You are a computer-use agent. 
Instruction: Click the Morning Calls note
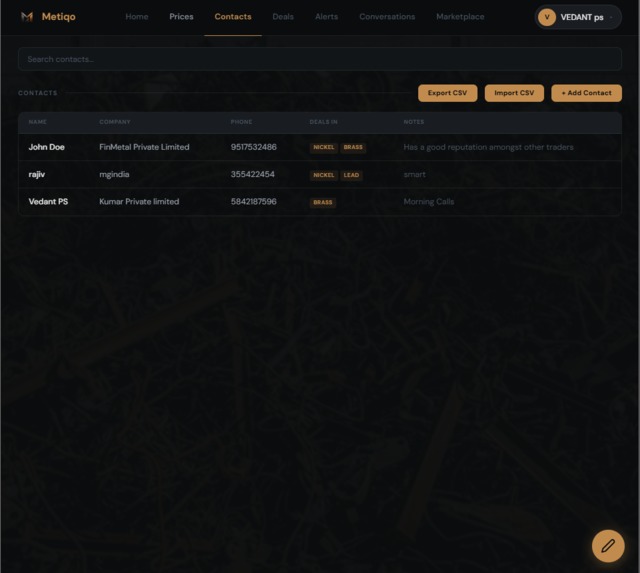[x=429, y=202]
